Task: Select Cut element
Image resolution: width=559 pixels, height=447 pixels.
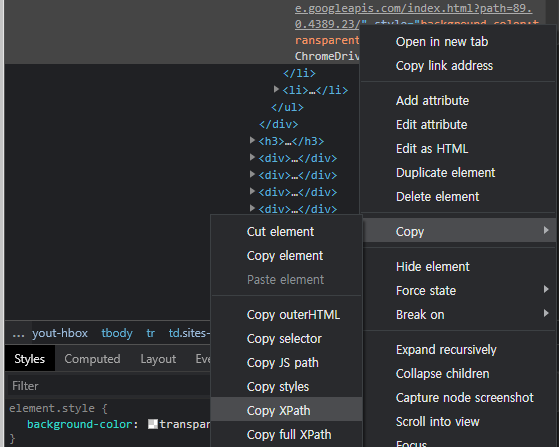Action: tap(280, 232)
